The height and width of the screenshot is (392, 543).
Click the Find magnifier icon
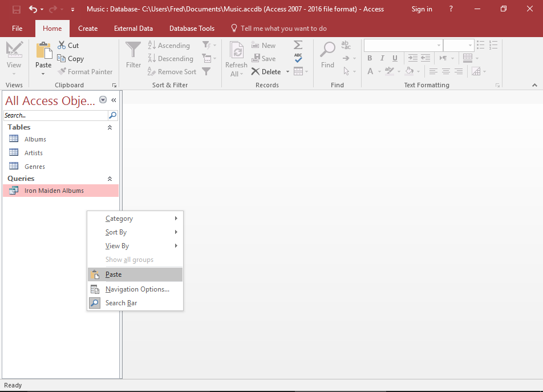click(327, 50)
